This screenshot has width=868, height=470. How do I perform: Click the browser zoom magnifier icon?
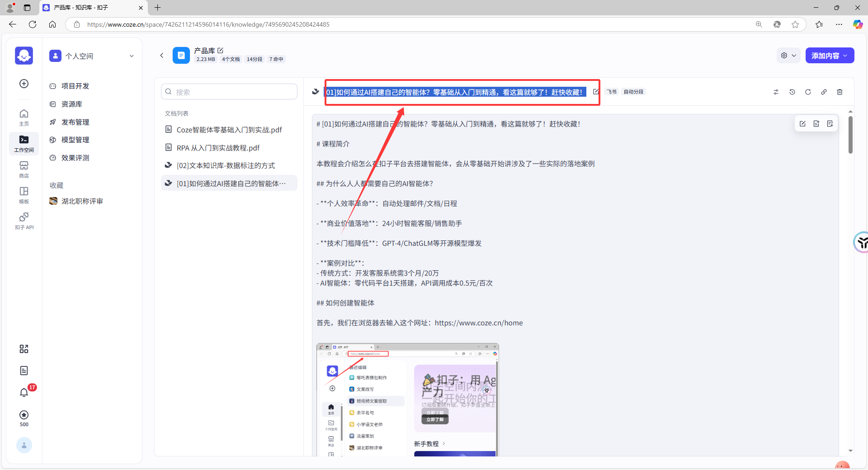pos(759,24)
